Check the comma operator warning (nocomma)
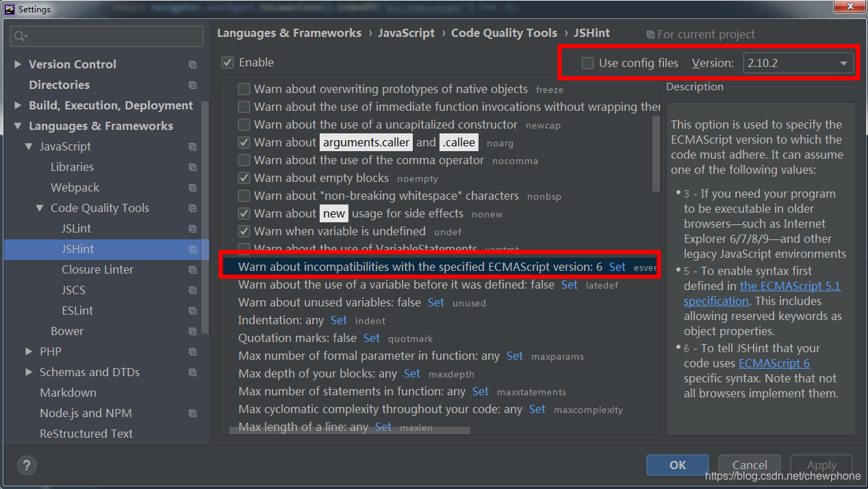The image size is (868, 489). (x=244, y=160)
